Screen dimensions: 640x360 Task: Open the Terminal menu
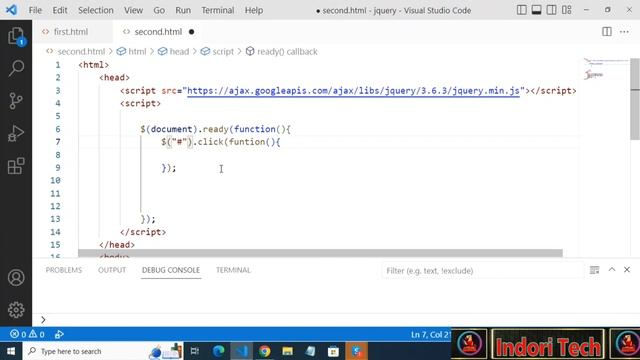[x=218, y=10]
